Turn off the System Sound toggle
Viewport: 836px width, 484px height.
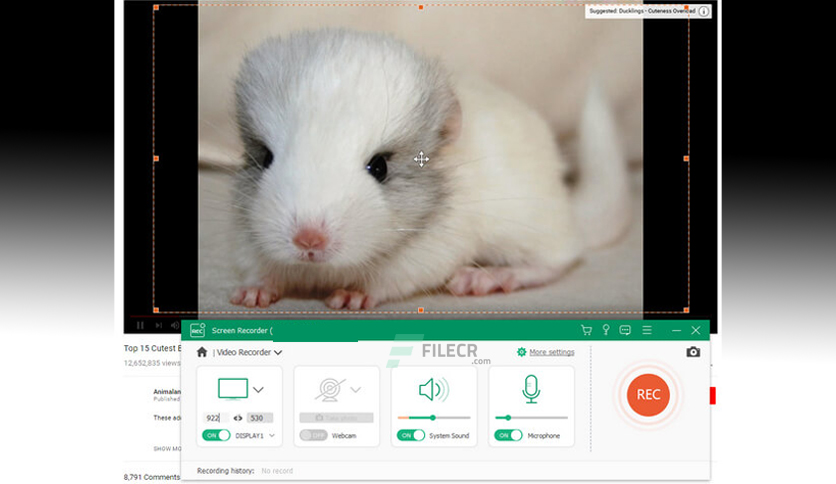click(411, 435)
